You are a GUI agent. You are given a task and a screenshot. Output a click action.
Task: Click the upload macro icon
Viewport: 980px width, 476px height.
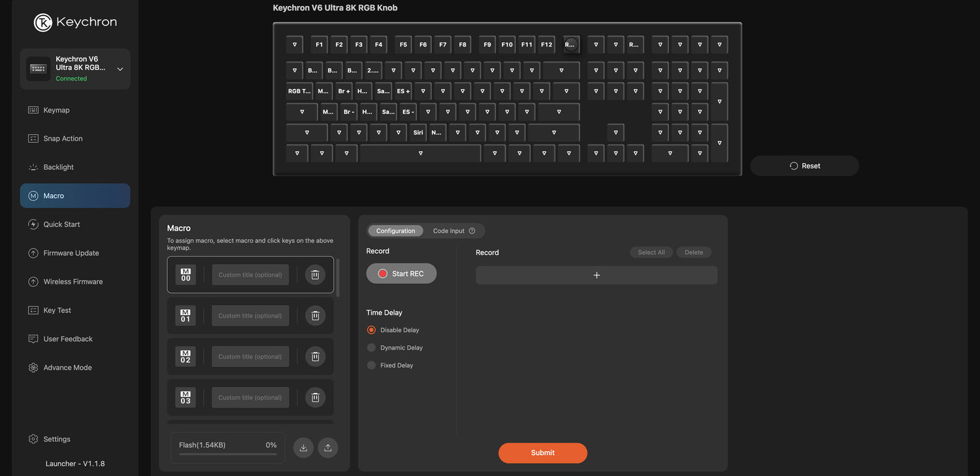tap(328, 448)
